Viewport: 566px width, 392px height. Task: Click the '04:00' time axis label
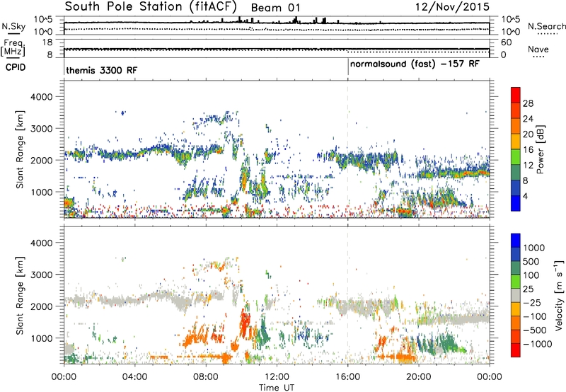coord(134,377)
